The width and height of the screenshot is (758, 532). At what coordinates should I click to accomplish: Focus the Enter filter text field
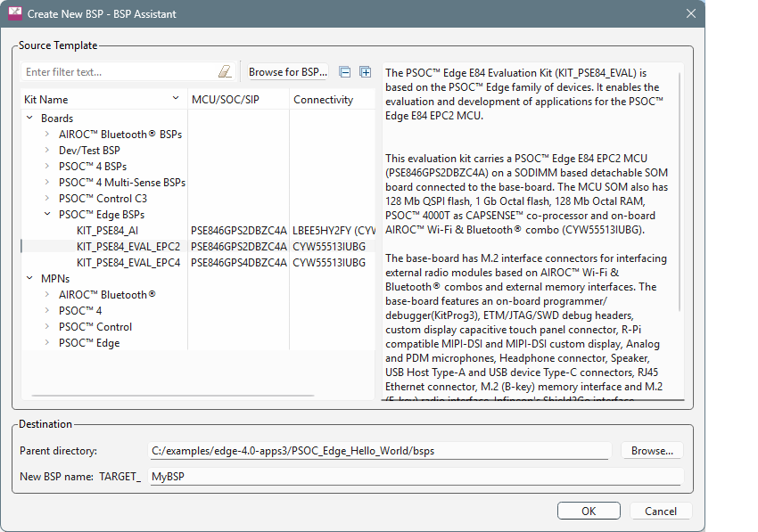(x=121, y=72)
